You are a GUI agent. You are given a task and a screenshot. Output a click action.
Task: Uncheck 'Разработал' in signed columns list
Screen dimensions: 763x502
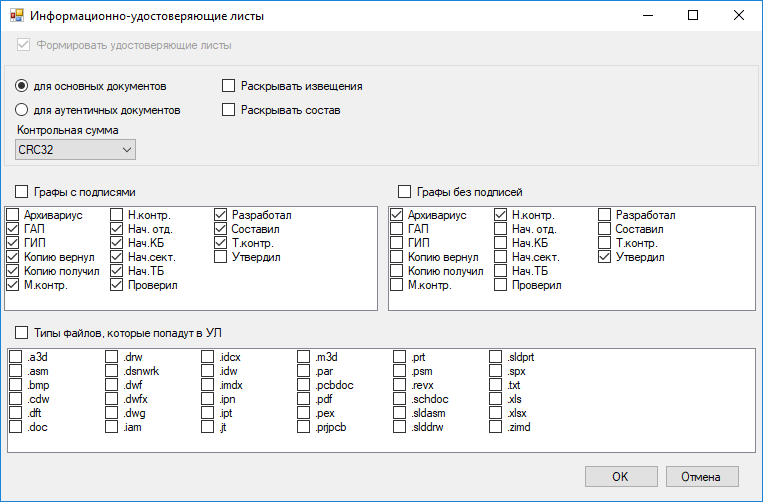click(221, 215)
